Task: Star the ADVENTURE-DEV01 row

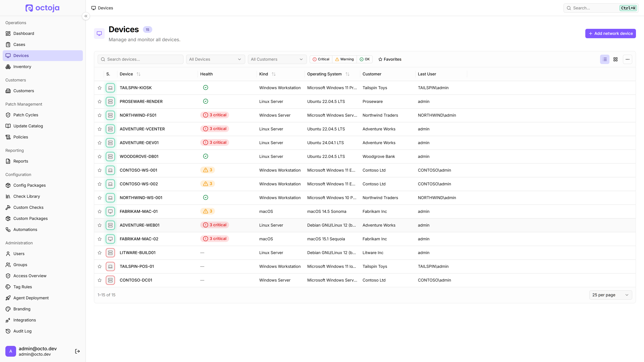Action: [x=99, y=143]
